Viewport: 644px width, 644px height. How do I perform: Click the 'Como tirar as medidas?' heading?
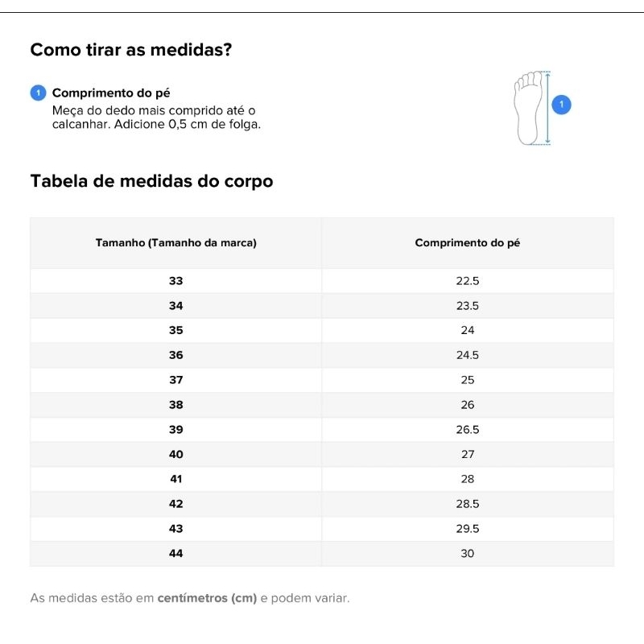click(131, 50)
